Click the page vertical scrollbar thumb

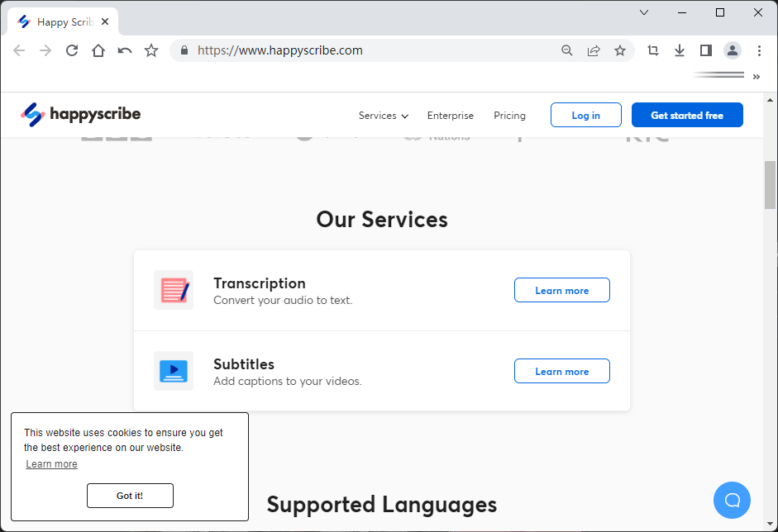[x=770, y=185]
